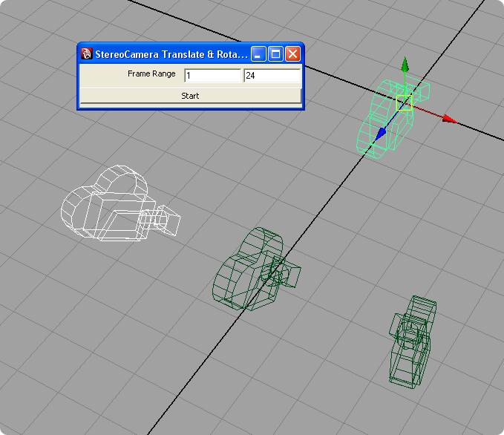This screenshot has width=504, height=435.
Task: Select the white wireframe camera
Action: [x=120, y=203]
